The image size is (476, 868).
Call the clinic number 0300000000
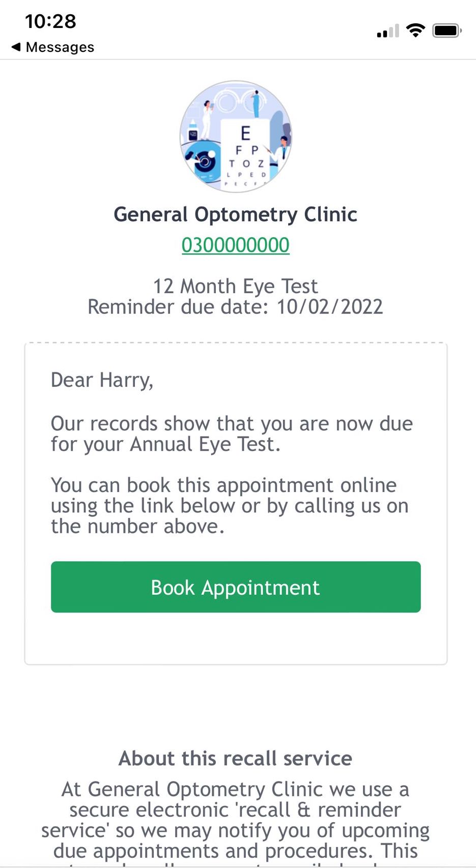(236, 245)
